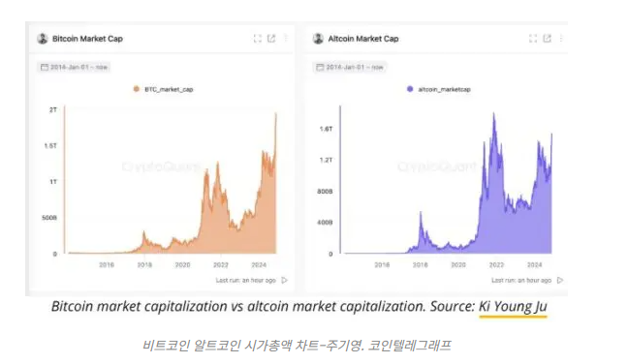Click the Bitcoin Market Cap title
The height and width of the screenshot is (364, 628).
tap(87, 39)
